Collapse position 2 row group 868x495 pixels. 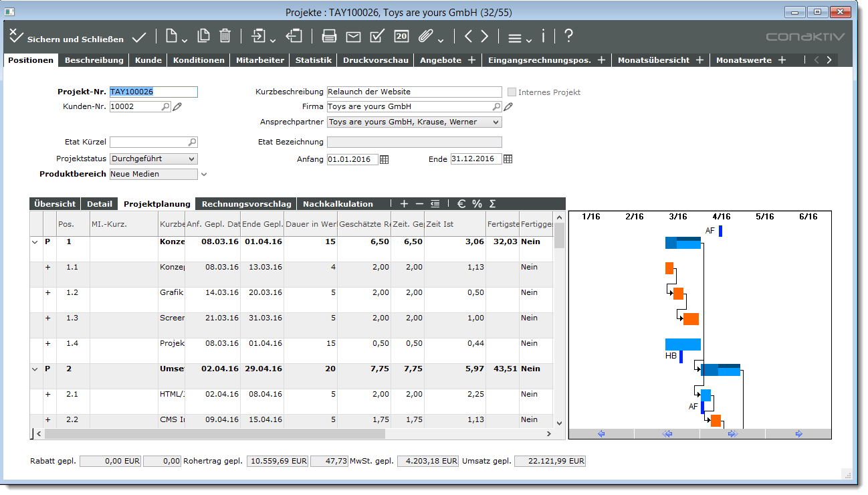click(35, 369)
